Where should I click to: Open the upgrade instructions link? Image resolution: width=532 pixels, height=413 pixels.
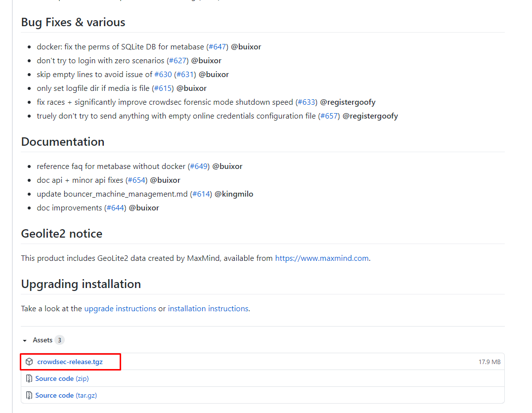point(120,309)
